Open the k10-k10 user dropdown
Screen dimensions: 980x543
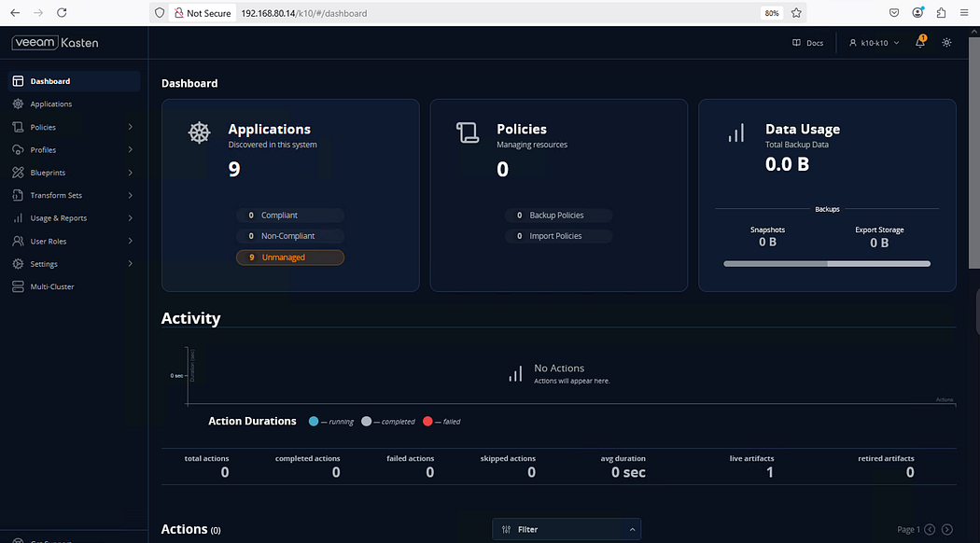pyautogui.click(x=874, y=43)
